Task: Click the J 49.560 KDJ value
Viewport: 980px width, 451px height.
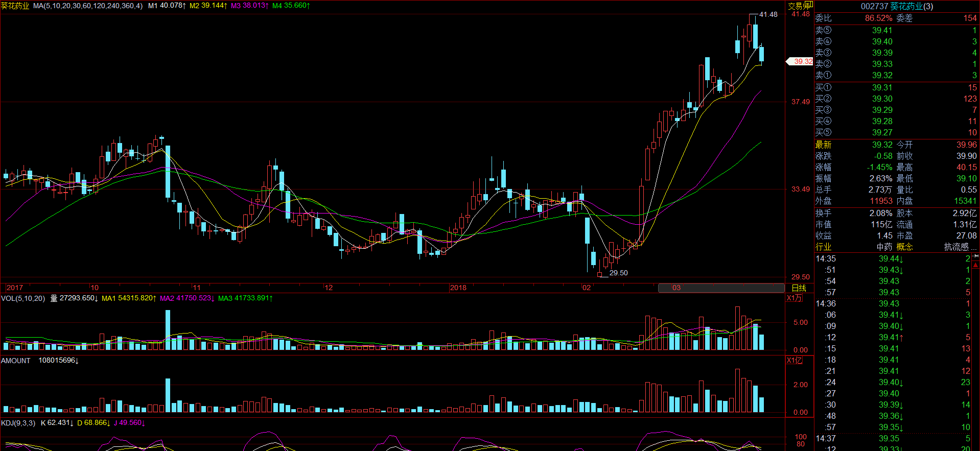Action: pyautogui.click(x=130, y=423)
